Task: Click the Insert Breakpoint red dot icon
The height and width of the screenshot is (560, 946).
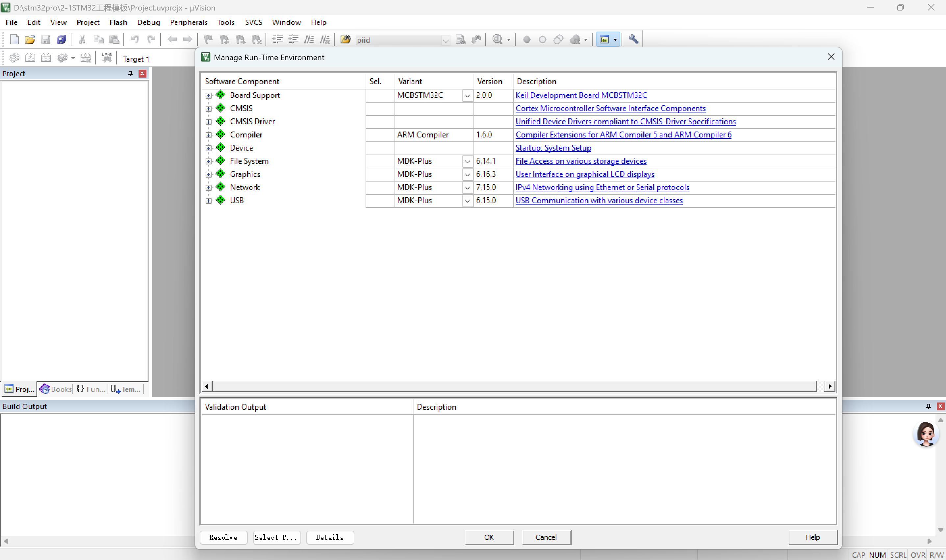Action: coord(526,39)
